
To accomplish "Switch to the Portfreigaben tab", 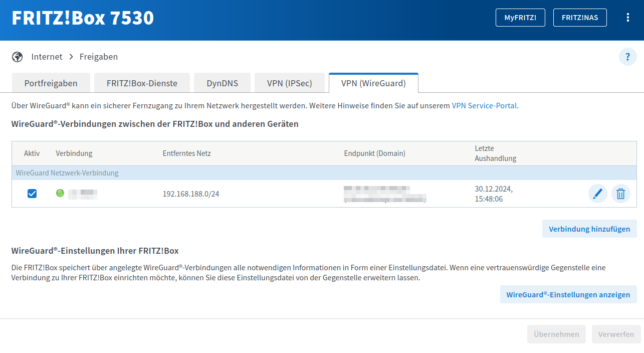I will (51, 83).
